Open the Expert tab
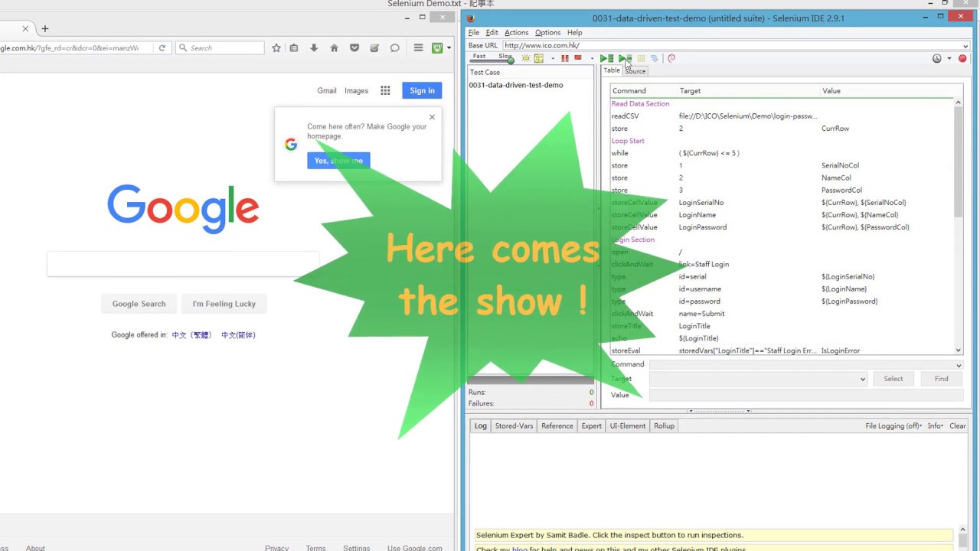The image size is (980, 551). coord(592,425)
